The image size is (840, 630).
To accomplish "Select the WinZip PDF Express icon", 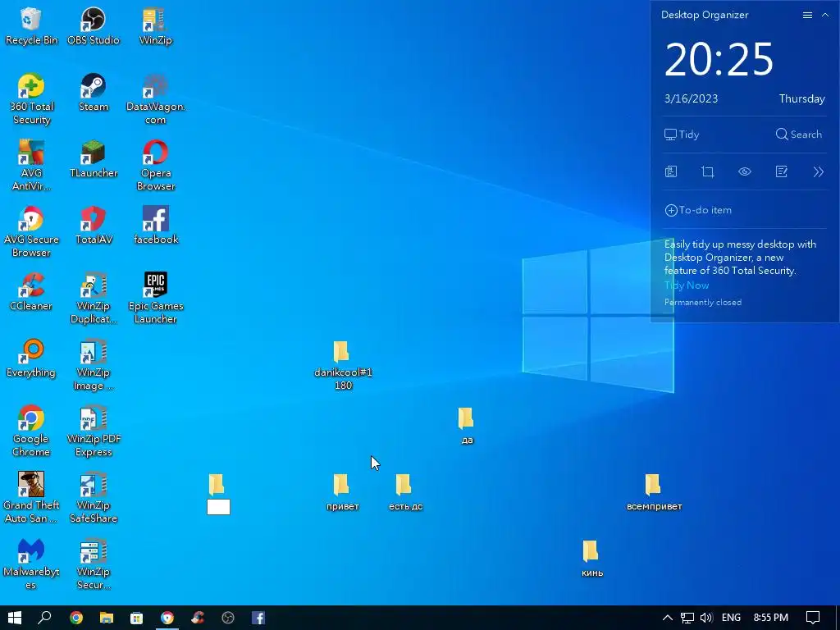I will [94, 431].
